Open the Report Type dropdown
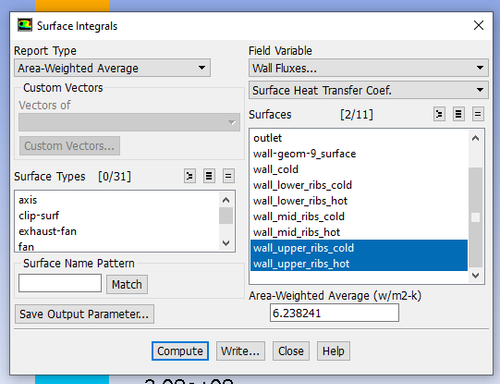 (x=112, y=68)
